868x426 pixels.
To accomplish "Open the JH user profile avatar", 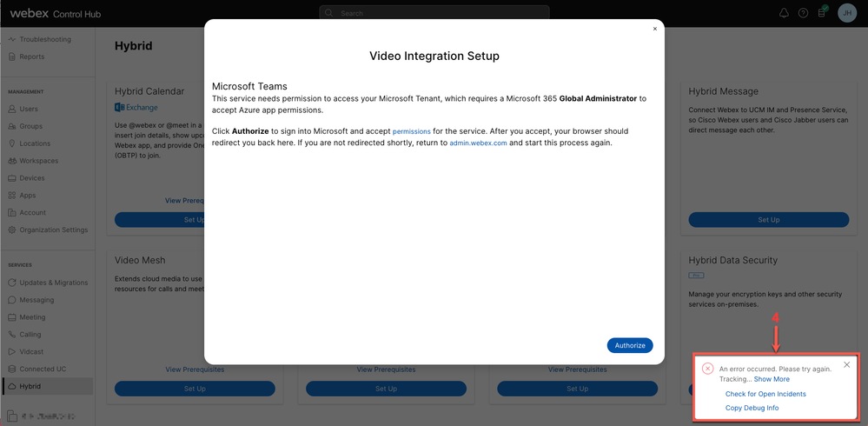I will (847, 13).
